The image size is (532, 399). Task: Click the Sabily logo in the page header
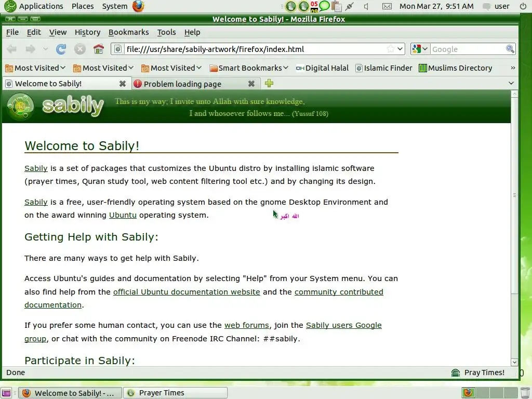tap(56, 106)
